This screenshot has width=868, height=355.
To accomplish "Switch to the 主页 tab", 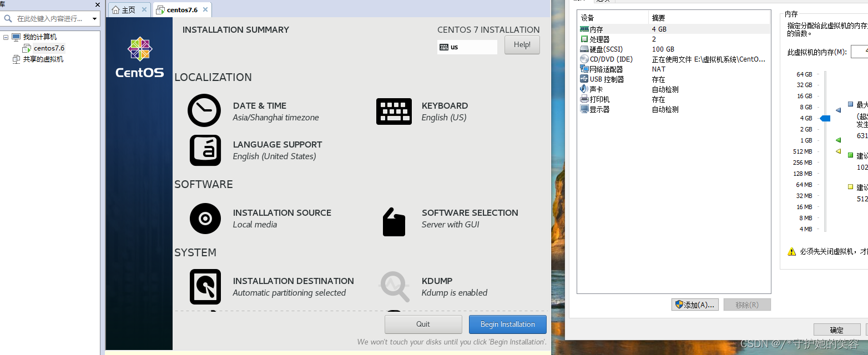I will point(129,10).
